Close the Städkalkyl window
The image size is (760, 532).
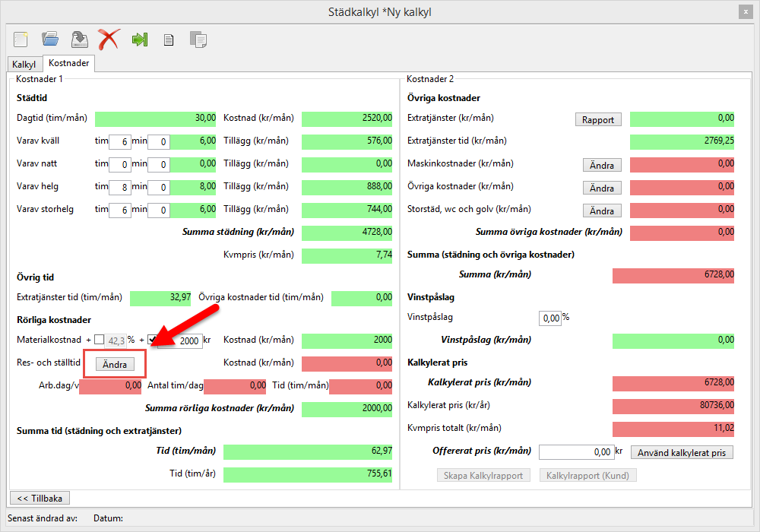[745, 12]
